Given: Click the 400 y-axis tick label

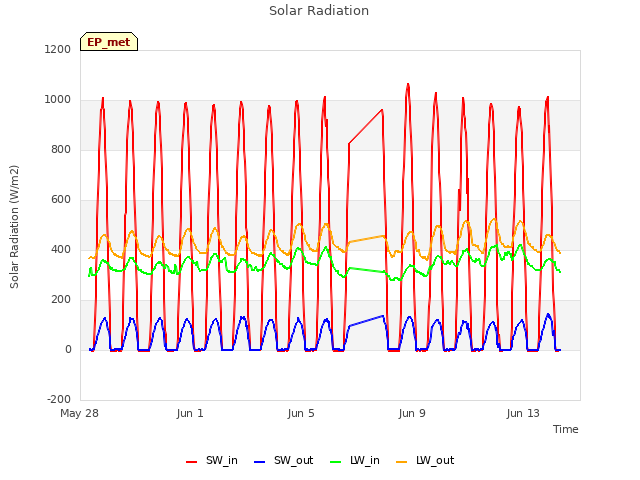Looking at the screenshot, I should click(61, 249).
